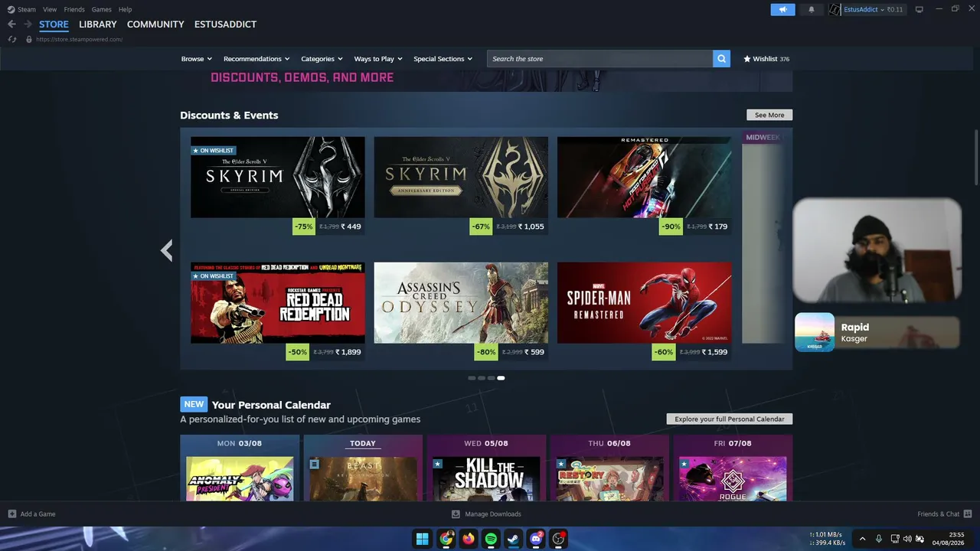Click the store page vertical scrollbar
The image size is (980, 551).
976,157
